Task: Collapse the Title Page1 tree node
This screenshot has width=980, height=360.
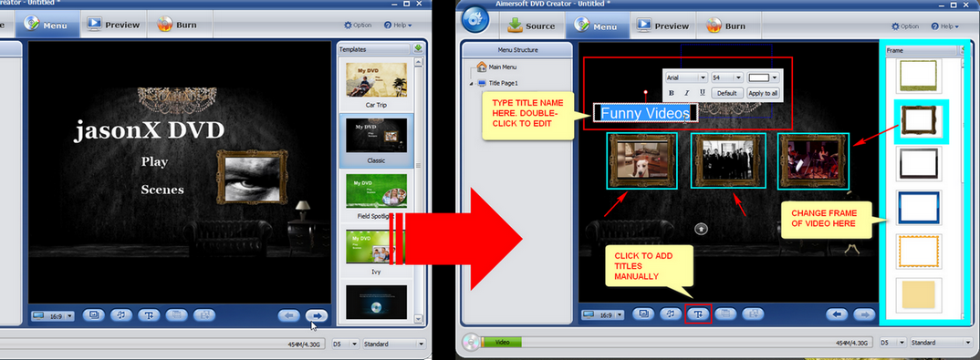Action: coord(470,84)
